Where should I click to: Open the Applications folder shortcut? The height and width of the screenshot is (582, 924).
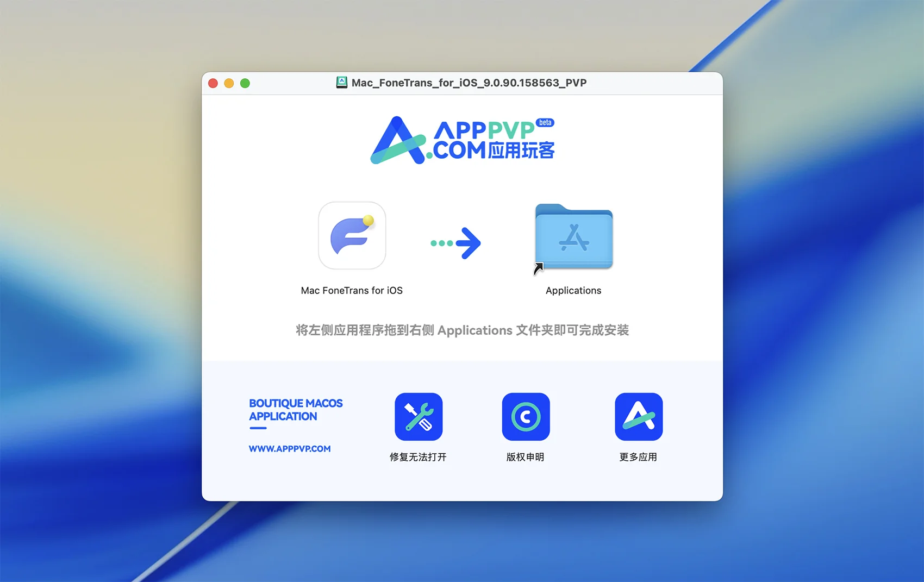[x=573, y=237]
